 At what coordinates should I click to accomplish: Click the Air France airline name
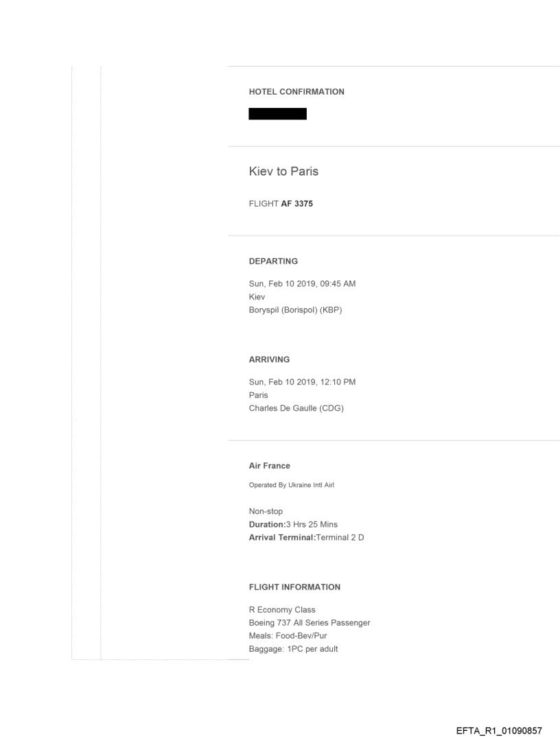(x=269, y=466)
